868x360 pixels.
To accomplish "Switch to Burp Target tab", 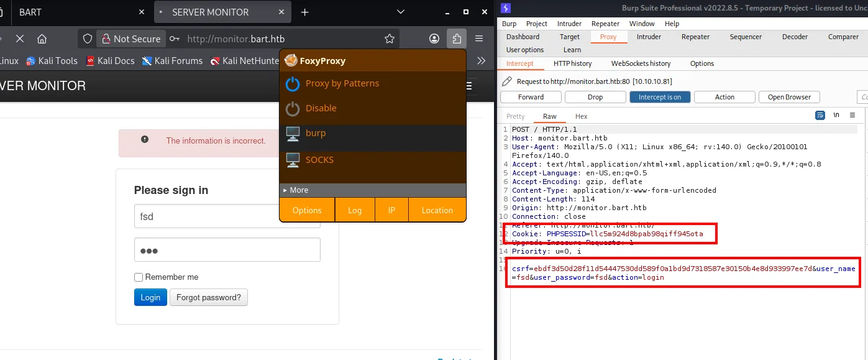I will (570, 37).
